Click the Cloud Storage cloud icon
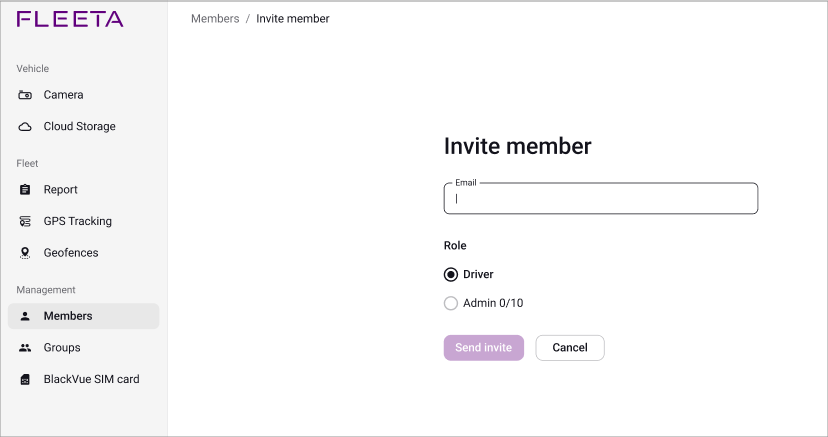The width and height of the screenshot is (828, 437). (x=25, y=127)
